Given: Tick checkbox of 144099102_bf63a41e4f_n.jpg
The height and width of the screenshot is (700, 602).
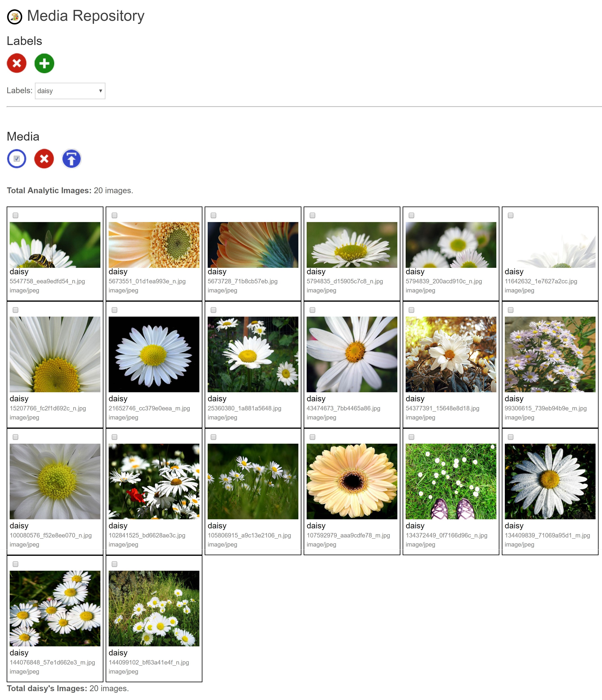Looking at the screenshot, I should pyautogui.click(x=115, y=564).
